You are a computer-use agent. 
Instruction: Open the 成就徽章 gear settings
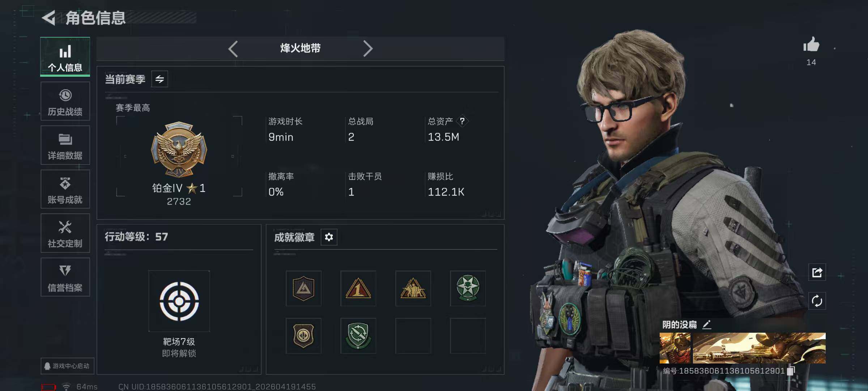coord(329,237)
